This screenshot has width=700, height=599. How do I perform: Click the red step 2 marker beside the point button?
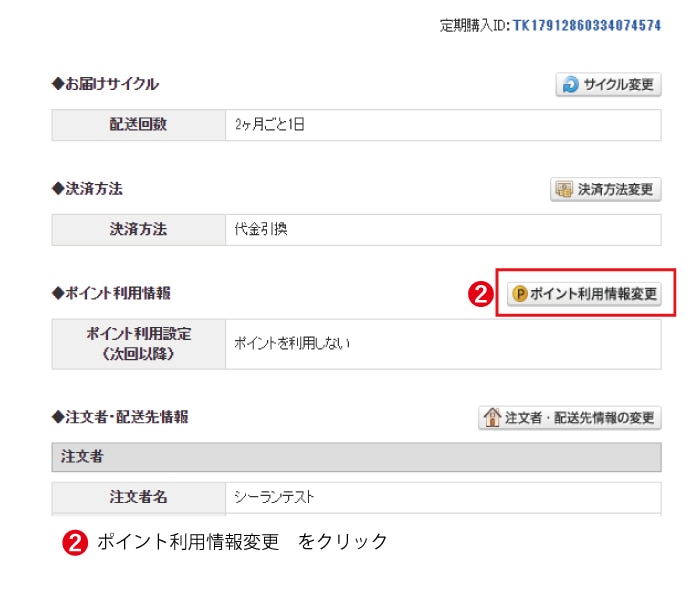click(x=481, y=294)
